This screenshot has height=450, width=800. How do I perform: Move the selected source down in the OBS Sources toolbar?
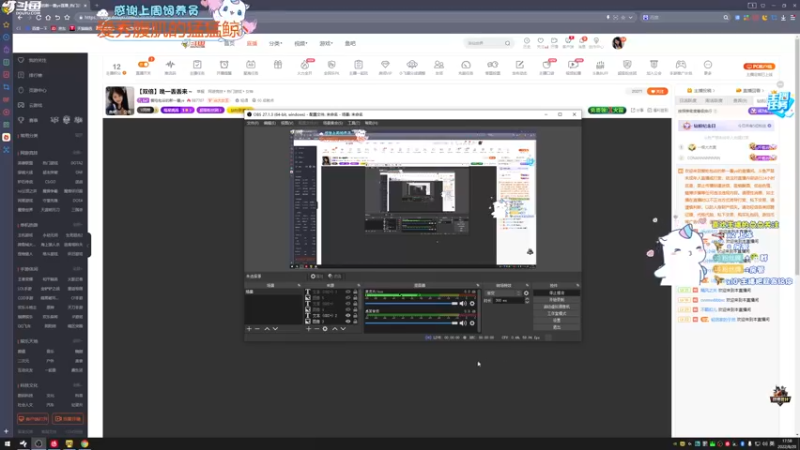coord(343,329)
